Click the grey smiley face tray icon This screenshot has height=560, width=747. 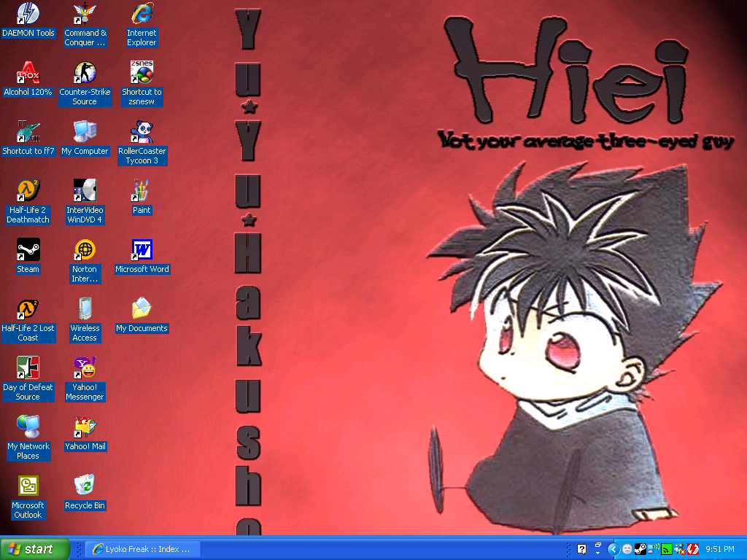627,549
